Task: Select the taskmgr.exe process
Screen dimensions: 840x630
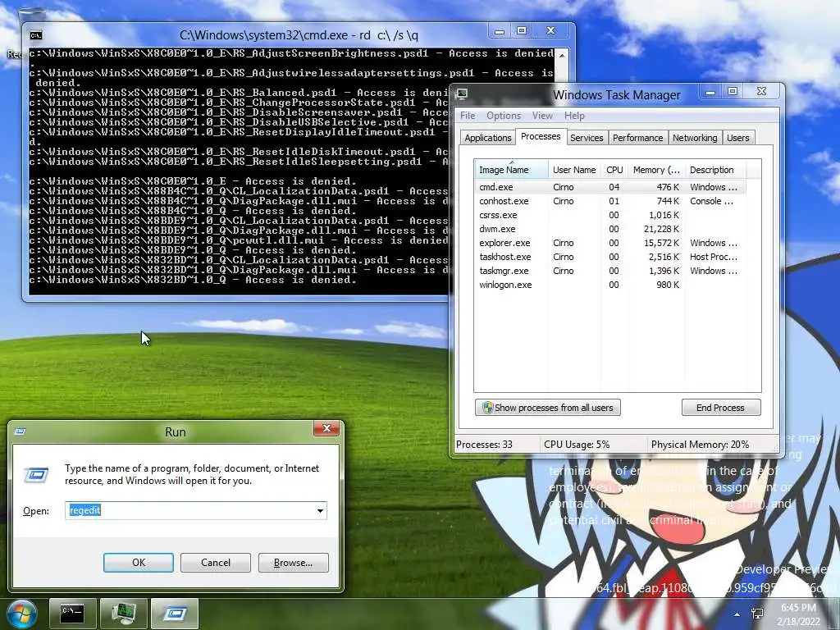Action: point(609,271)
